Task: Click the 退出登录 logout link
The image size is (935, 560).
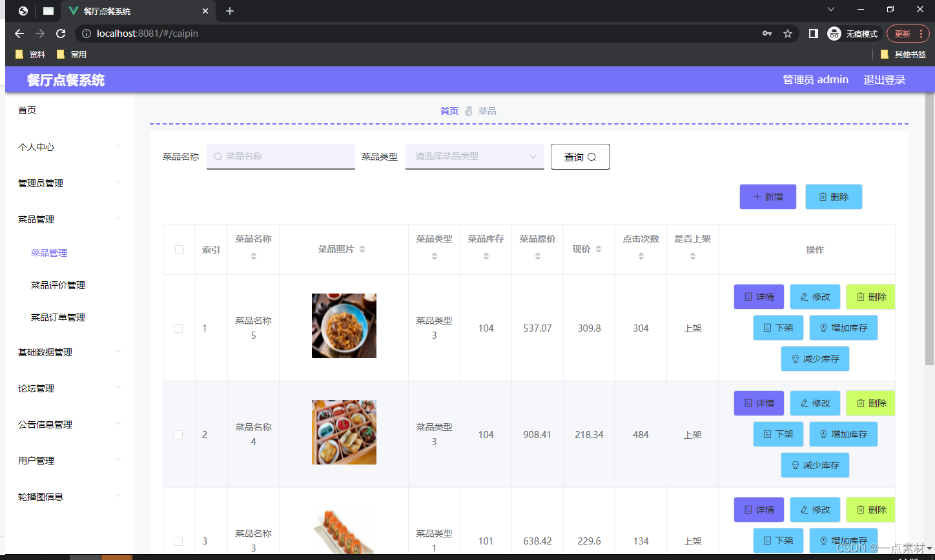Action: pyautogui.click(x=884, y=79)
